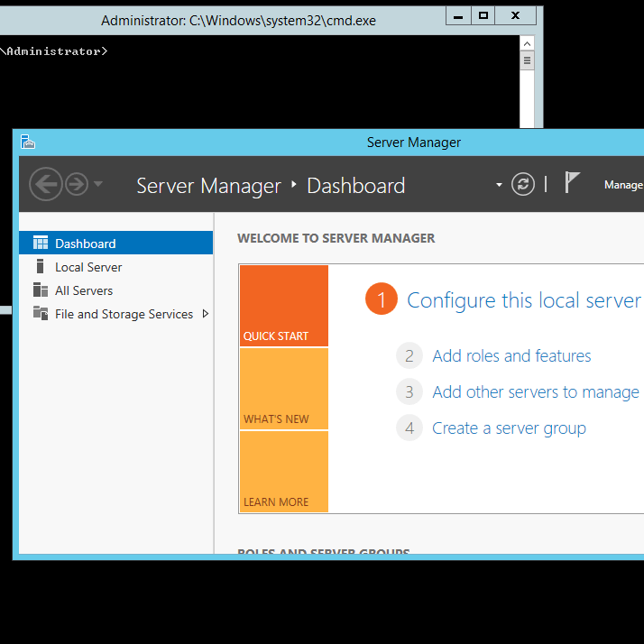Click Create a server group link
This screenshot has width=644, height=644.
pyautogui.click(x=509, y=428)
